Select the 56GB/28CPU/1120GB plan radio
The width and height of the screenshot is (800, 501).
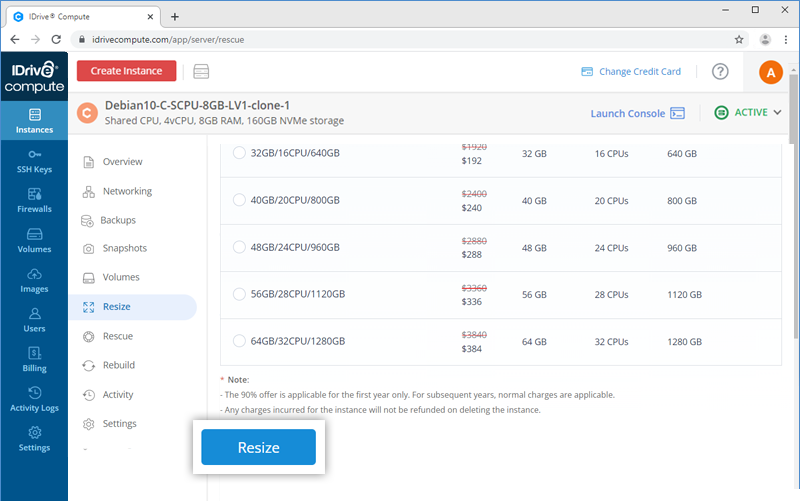click(239, 294)
